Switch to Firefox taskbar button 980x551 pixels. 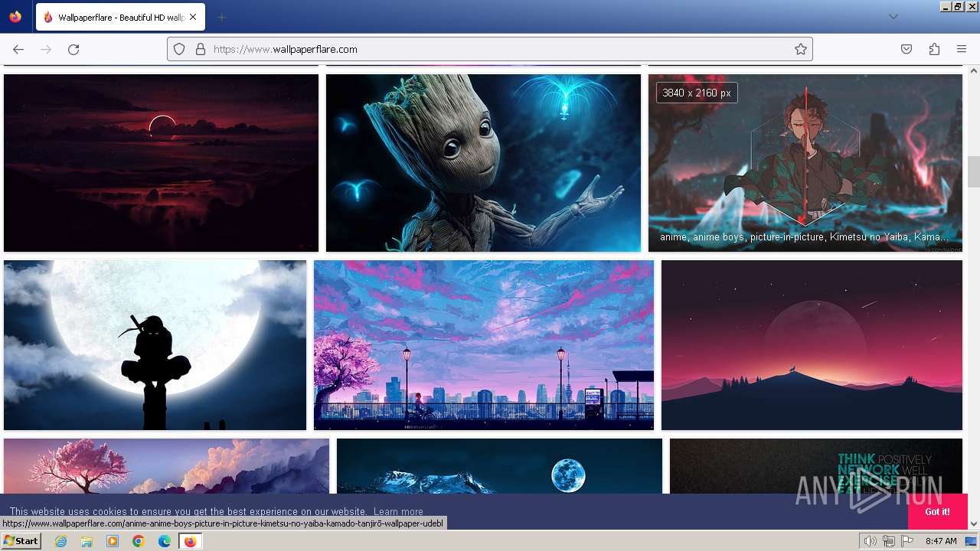tap(190, 541)
